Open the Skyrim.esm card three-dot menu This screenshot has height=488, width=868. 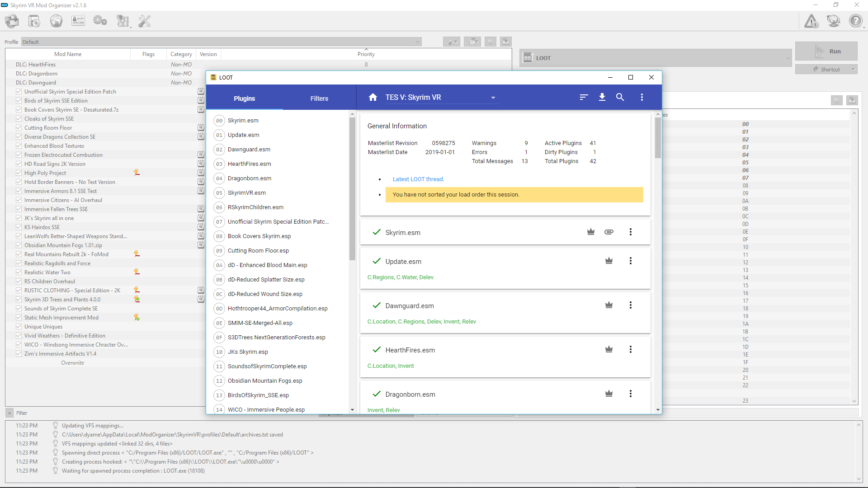pyautogui.click(x=631, y=232)
